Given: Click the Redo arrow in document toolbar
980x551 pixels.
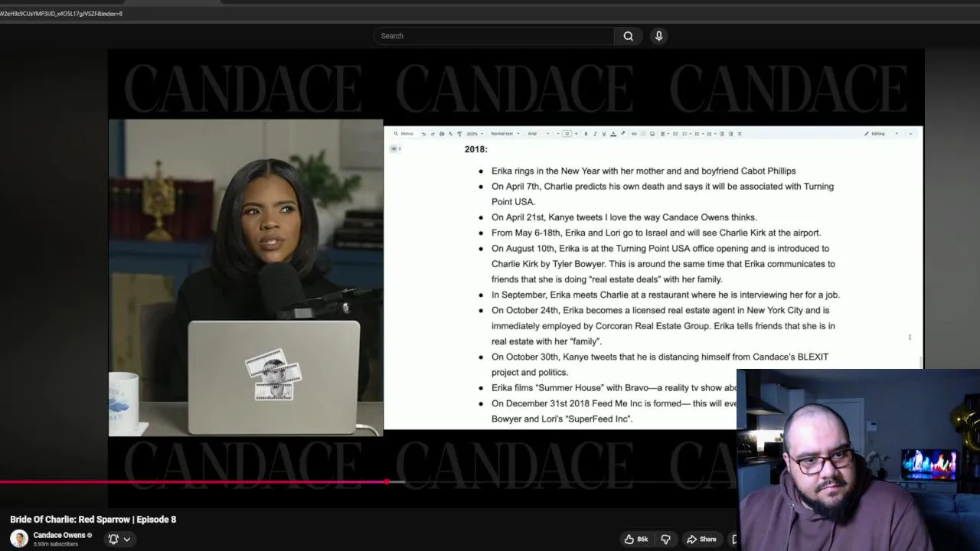Looking at the screenshot, I should [433, 134].
